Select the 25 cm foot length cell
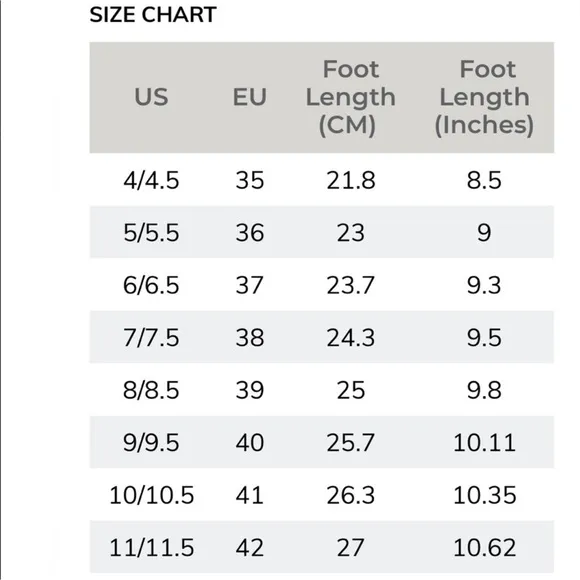Viewport: 580px width, 580px height. (x=351, y=390)
